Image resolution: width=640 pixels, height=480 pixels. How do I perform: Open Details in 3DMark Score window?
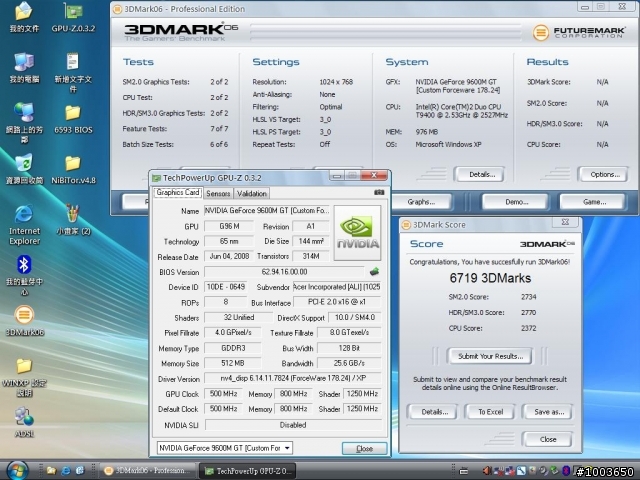(x=434, y=412)
